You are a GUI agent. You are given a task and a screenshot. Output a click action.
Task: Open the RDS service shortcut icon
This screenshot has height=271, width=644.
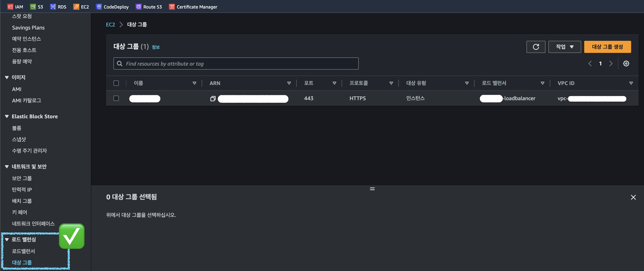point(53,7)
